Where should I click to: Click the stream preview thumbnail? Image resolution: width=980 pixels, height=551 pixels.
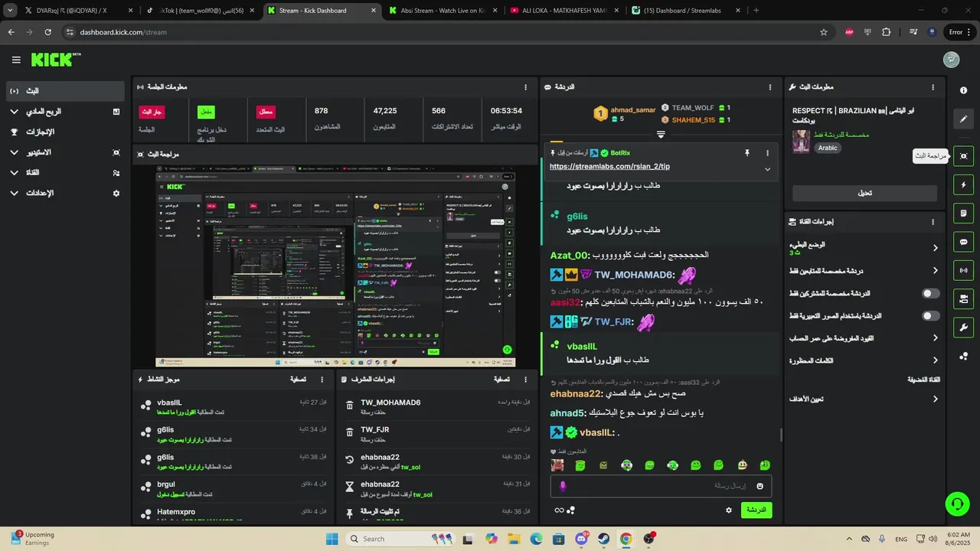click(335, 266)
